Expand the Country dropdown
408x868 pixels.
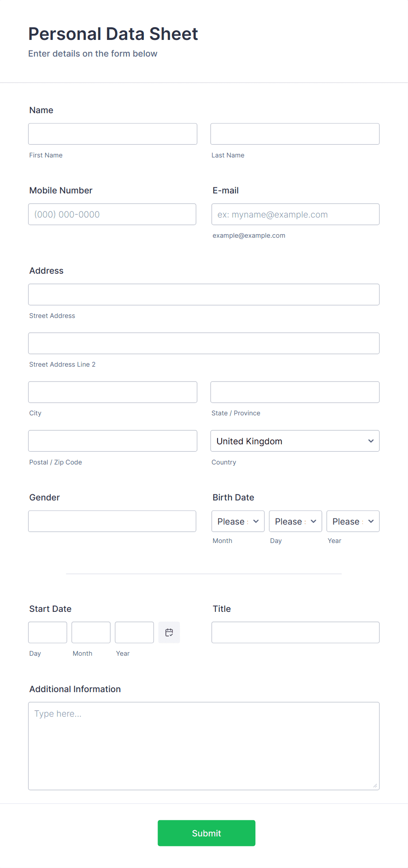[x=294, y=441]
